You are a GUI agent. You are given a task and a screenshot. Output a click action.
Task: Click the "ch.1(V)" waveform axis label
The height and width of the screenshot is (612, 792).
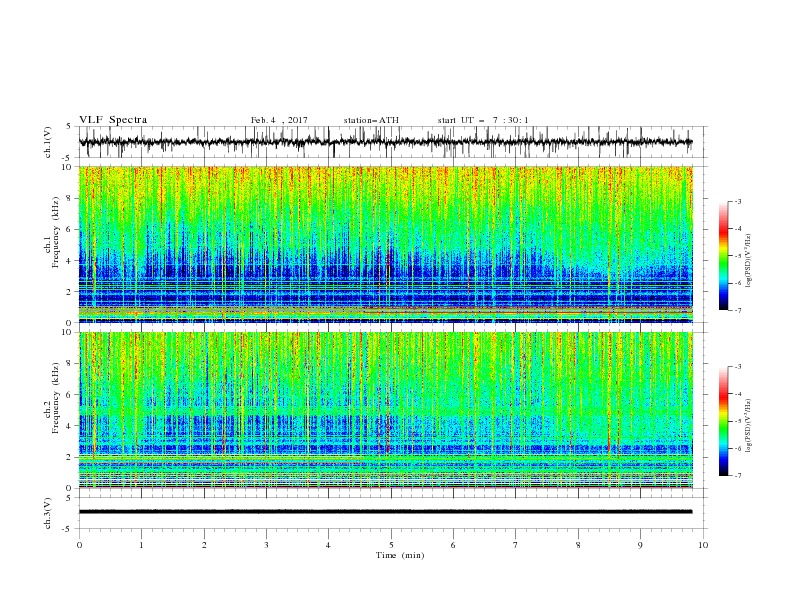[x=48, y=142]
